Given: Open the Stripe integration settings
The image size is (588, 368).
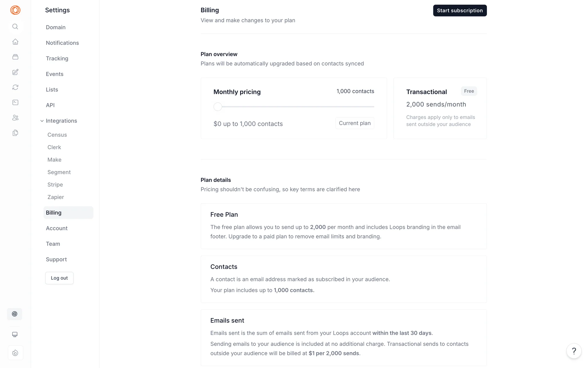Looking at the screenshot, I should pos(55,185).
